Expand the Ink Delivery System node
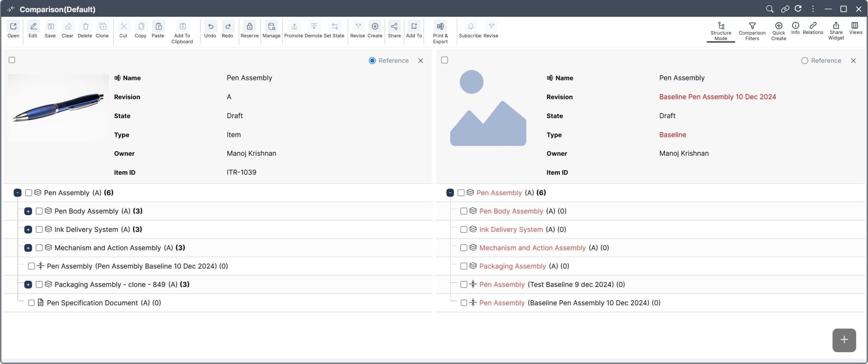Viewport: 868px width, 364px height. 28,229
